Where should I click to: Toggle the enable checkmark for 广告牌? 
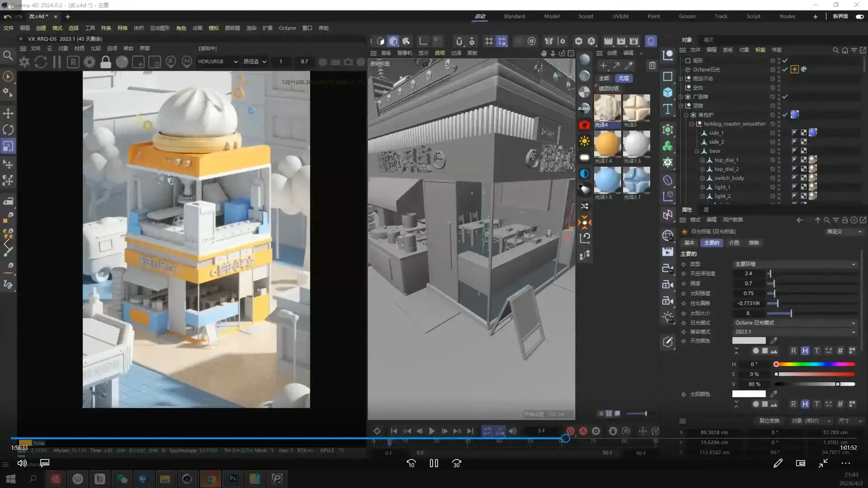pyautogui.click(x=785, y=97)
